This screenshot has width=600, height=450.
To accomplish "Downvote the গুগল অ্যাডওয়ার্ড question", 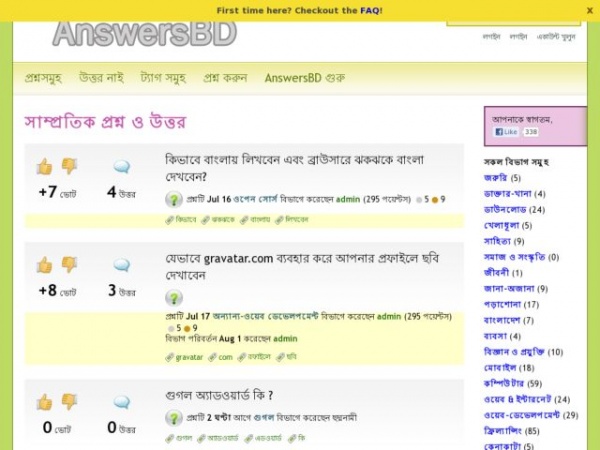I will coord(69,401).
